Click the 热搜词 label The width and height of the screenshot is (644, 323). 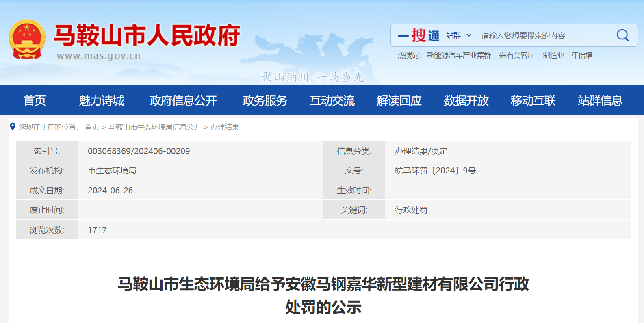point(410,55)
